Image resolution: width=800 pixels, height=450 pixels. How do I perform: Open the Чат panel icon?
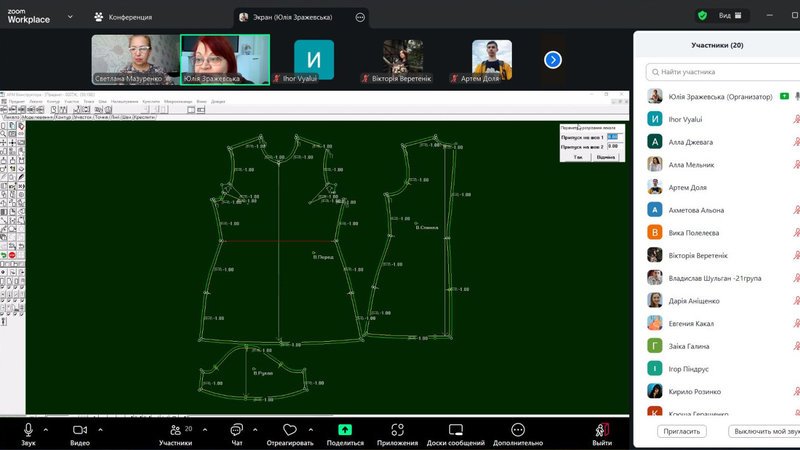point(237,428)
